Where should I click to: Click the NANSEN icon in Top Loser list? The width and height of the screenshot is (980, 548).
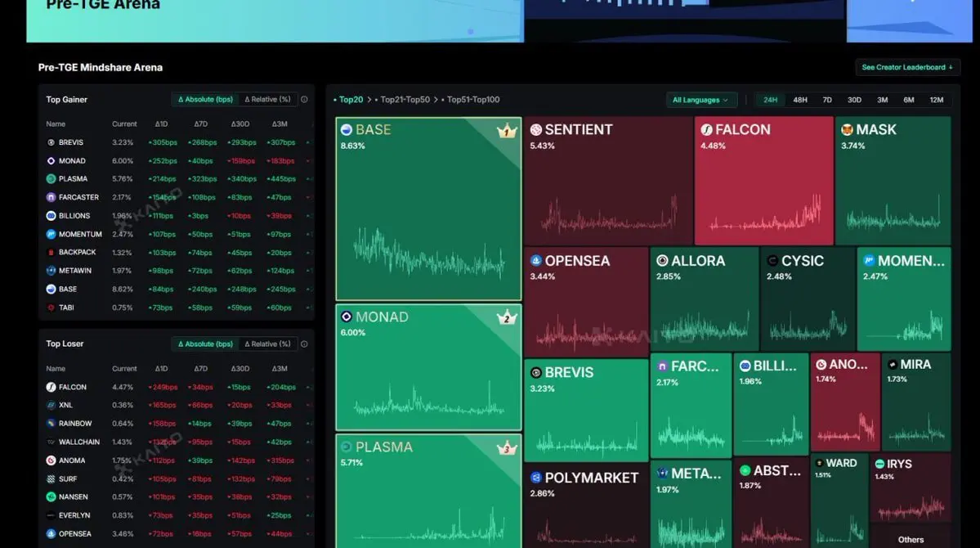click(x=51, y=496)
